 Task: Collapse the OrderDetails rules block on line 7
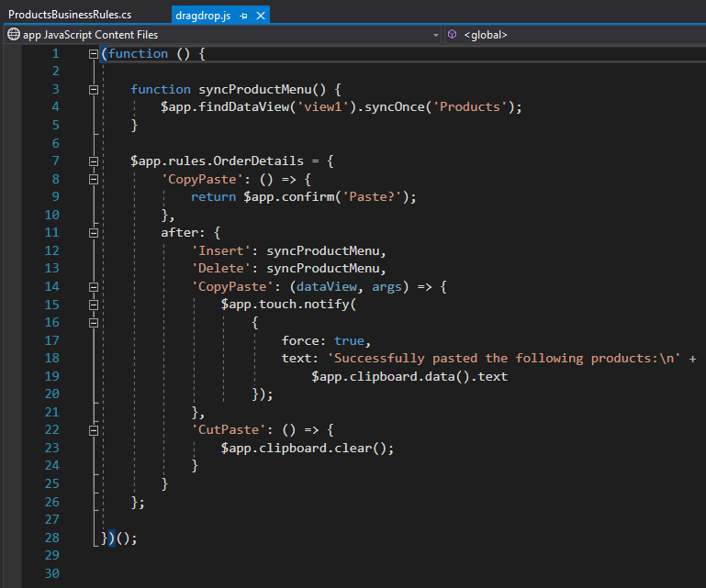94,161
